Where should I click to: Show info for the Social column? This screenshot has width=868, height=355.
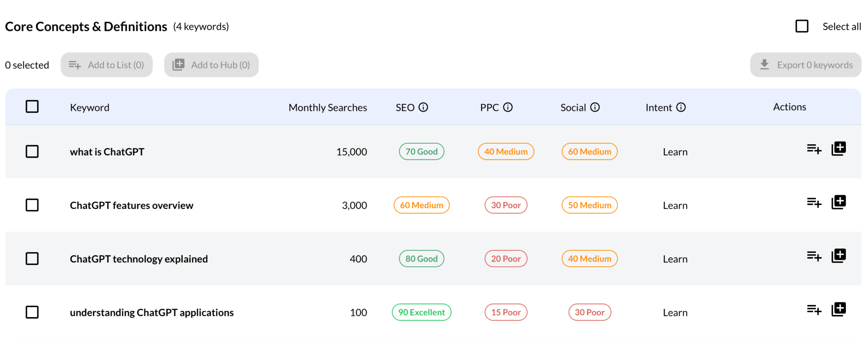click(x=595, y=107)
